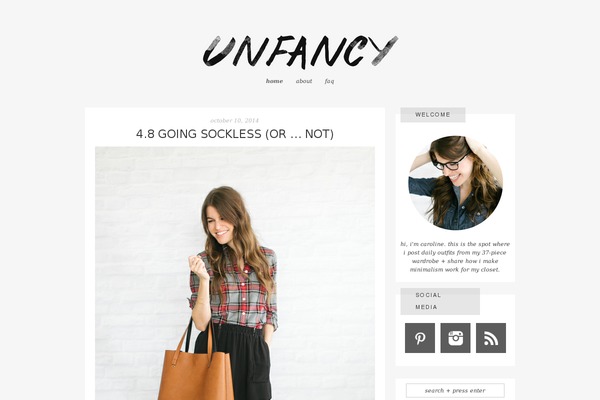Open the about page link
The width and height of the screenshot is (600, 400).
[x=304, y=81]
